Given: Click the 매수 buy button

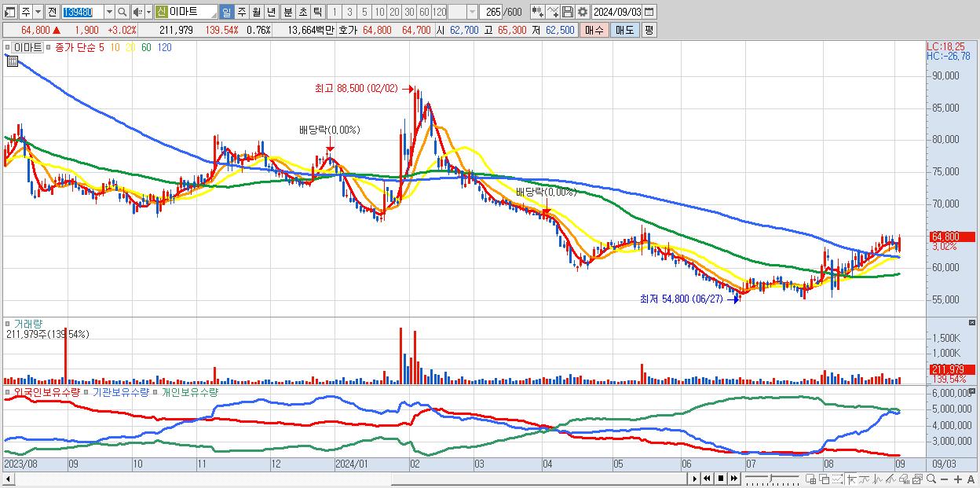Looking at the screenshot, I should click(x=594, y=30).
